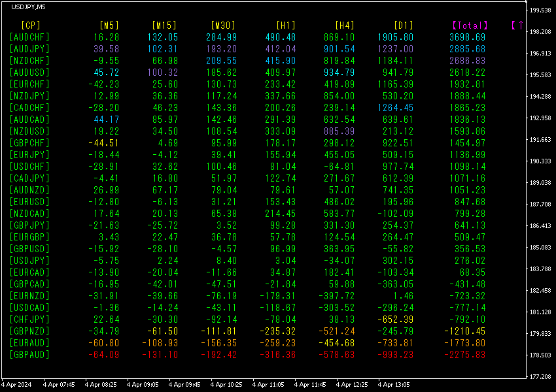Select the [AUDUSD] pair label
556x392 pixels.
click(x=29, y=73)
